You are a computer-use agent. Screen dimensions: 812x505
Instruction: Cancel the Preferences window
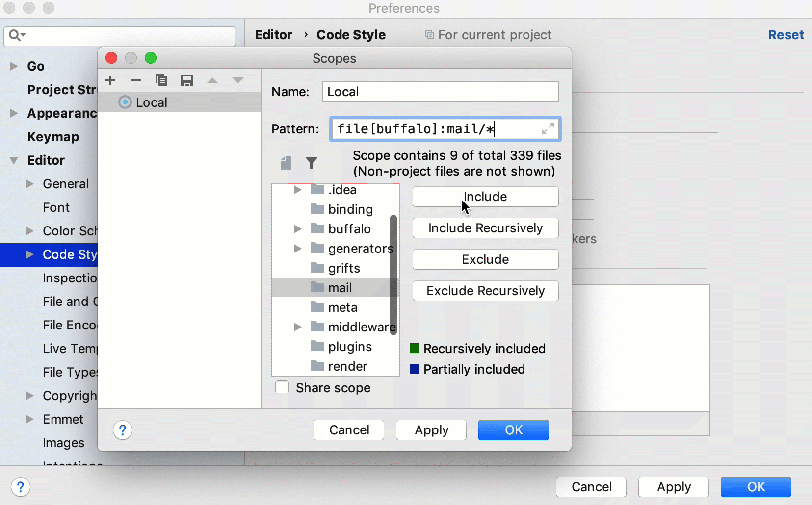point(591,487)
